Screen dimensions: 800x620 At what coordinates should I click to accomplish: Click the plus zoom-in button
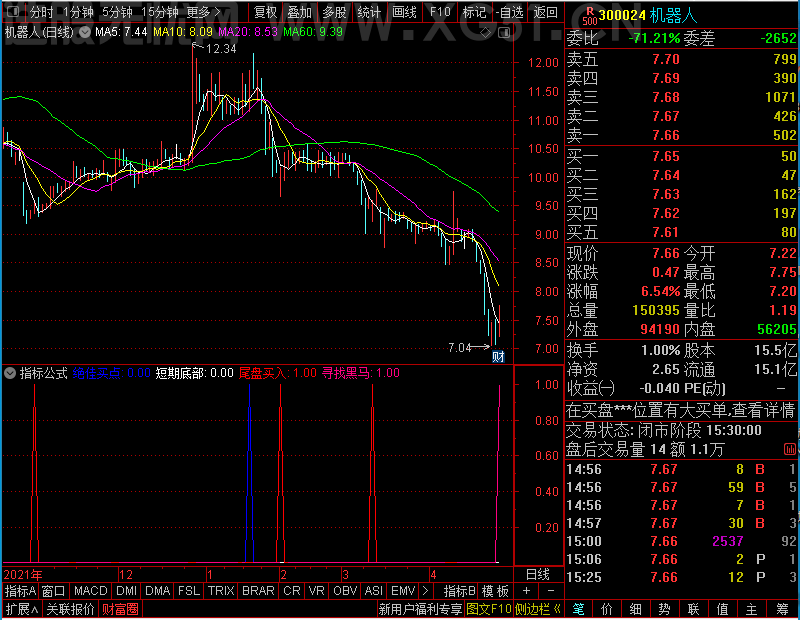[x=526, y=590]
